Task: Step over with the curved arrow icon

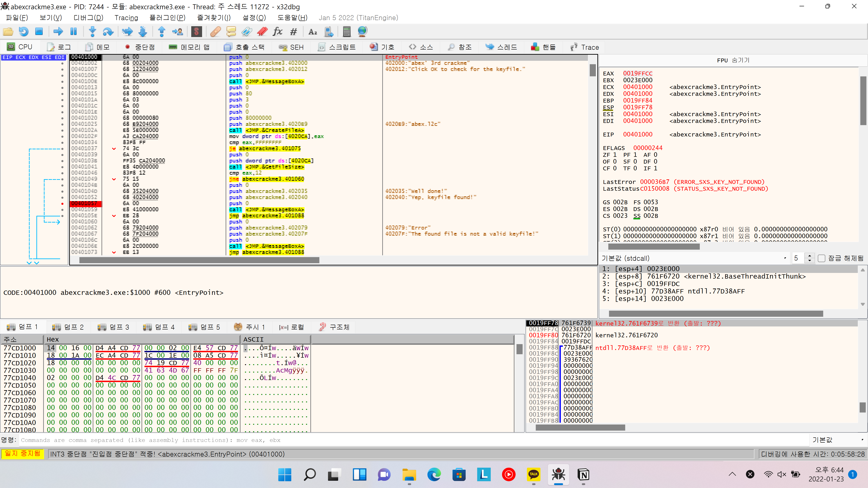Action: point(108,32)
